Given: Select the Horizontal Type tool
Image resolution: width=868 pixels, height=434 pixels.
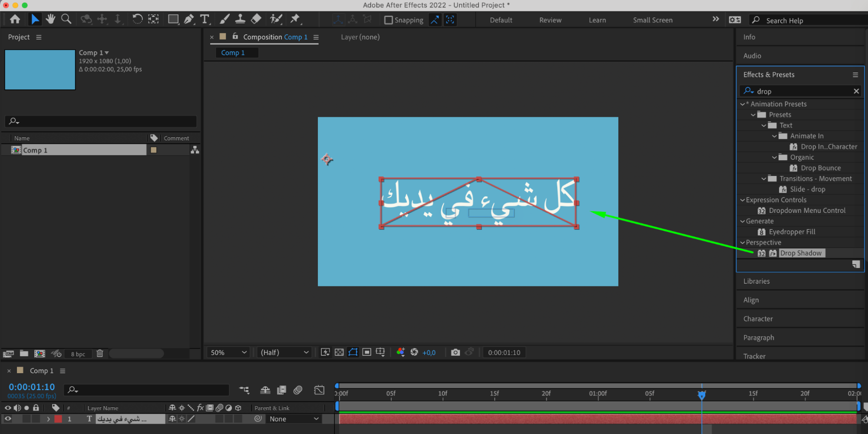Looking at the screenshot, I should 205,19.
